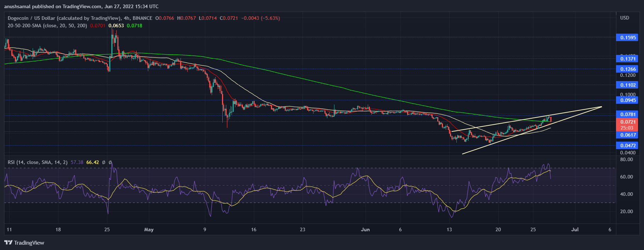Viewport: 644px width, 250px height.
Task: Select the 0.0617 support level label
Action: click(628, 135)
